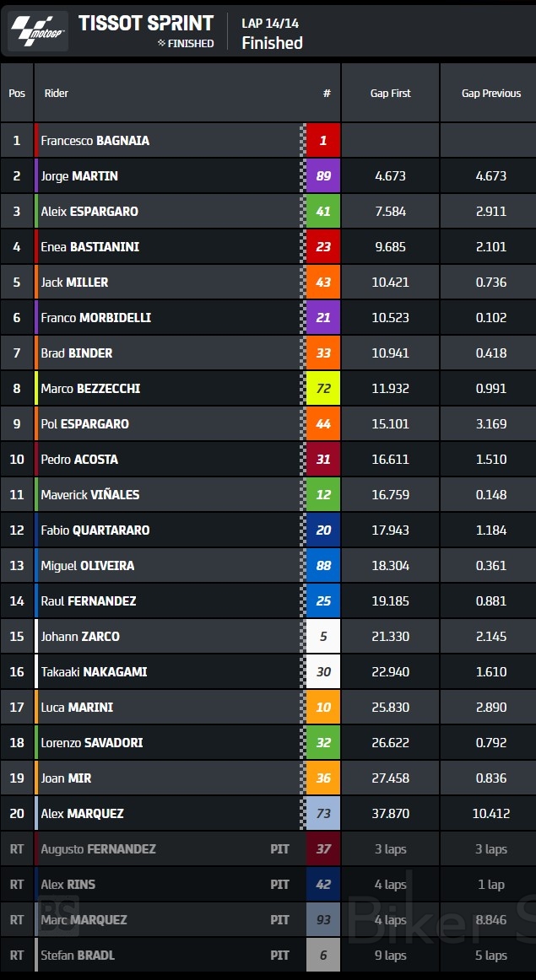Image resolution: width=536 pixels, height=980 pixels.
Task: Click the PIT label for Marc Marquez
Action: tap(279, 920)
